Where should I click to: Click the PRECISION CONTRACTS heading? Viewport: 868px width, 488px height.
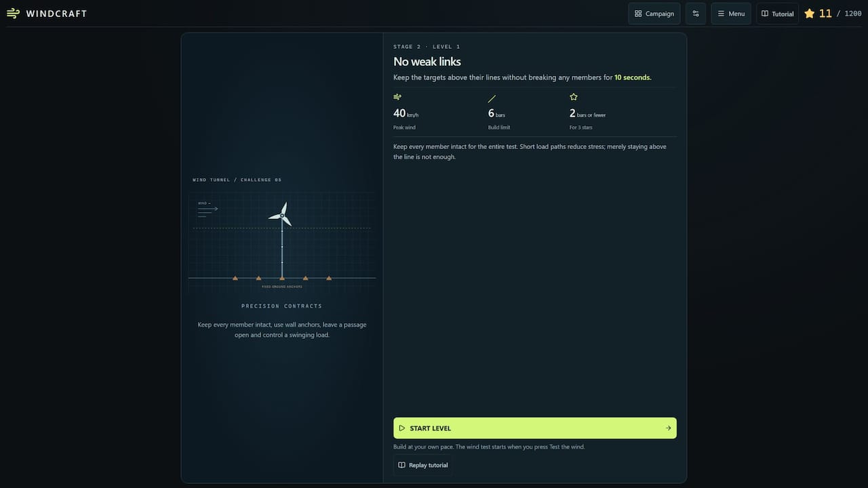[281, 306]
